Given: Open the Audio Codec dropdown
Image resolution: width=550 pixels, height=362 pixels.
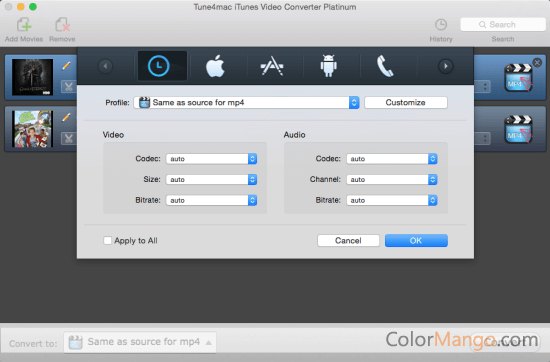Looking at the screenshot, I should [x=392, y=159].
